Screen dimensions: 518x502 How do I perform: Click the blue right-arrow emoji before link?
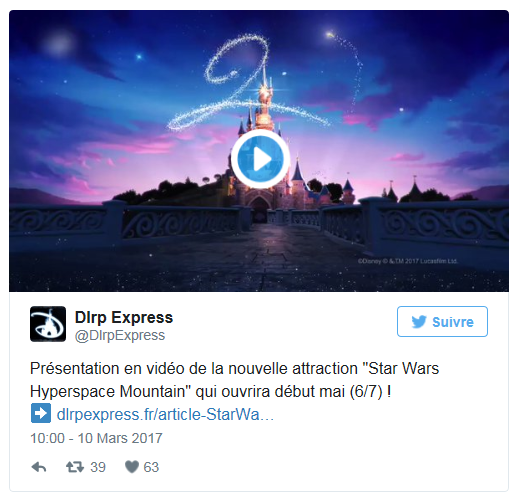click(41, 413)
